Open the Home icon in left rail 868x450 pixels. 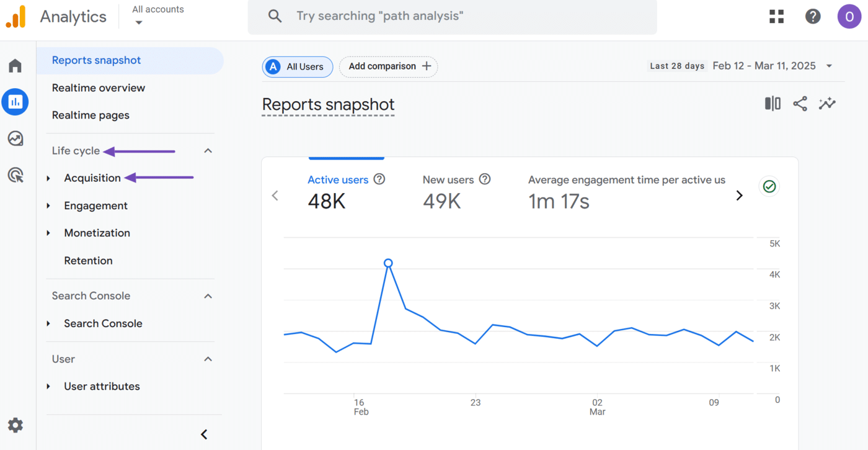[x=15, y=66]
